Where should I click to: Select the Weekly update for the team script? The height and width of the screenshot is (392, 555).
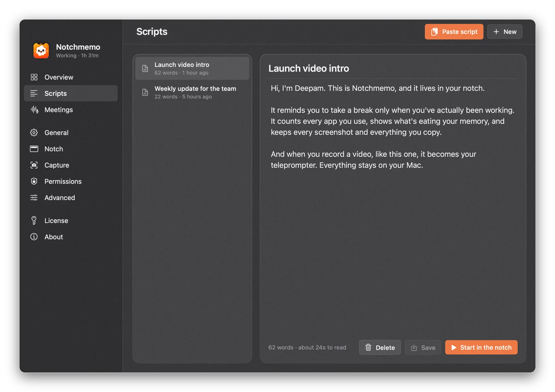(192, 92)
